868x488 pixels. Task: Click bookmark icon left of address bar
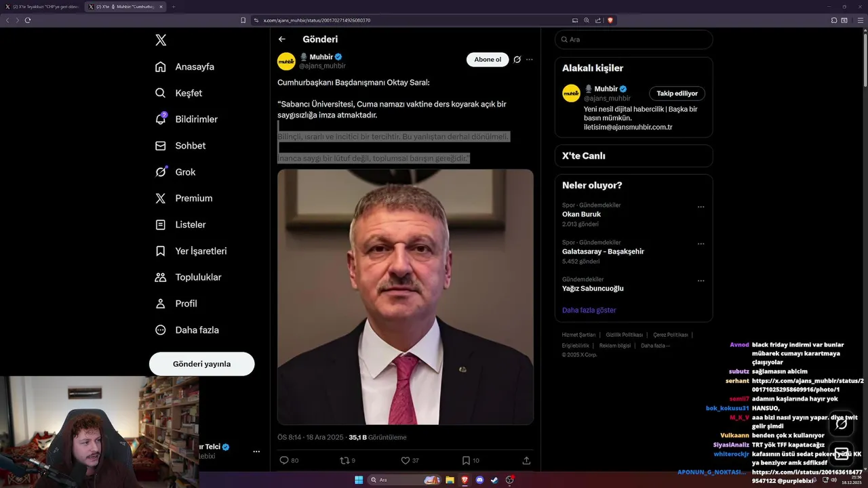coord(243,20)
